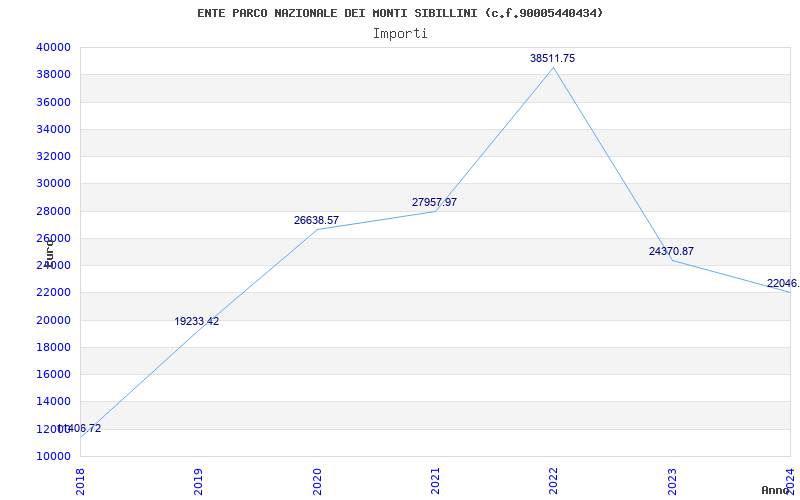Viewport: 800px width, 500px height.
Task: Select the 24370.87 data label
Action: click(671, 251)
